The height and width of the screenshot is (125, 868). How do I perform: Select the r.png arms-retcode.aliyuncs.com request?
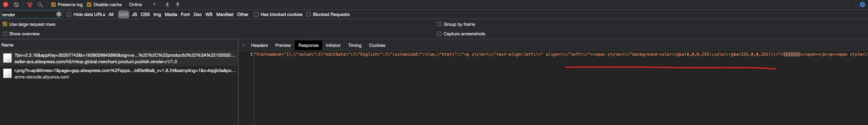119,73
